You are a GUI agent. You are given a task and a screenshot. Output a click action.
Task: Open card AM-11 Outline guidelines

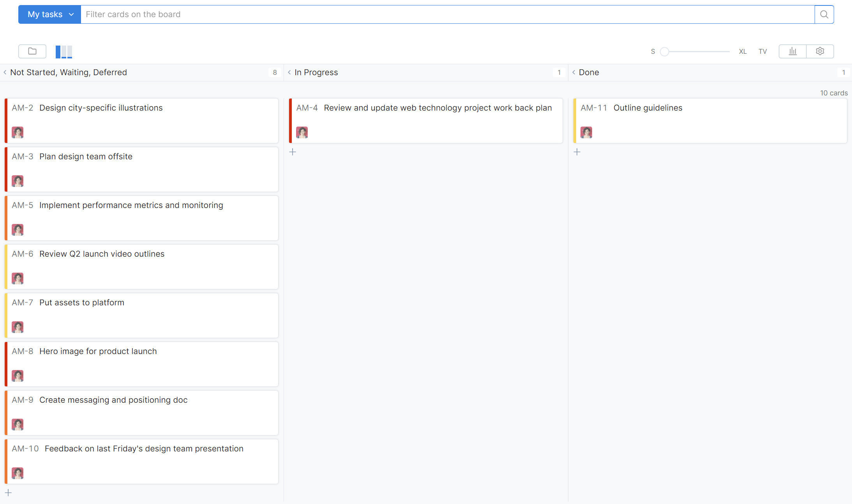point(647,108)
